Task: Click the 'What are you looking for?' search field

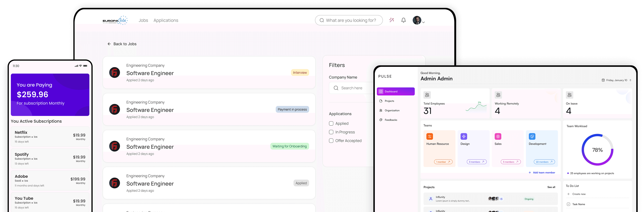Action: point(350,20)
